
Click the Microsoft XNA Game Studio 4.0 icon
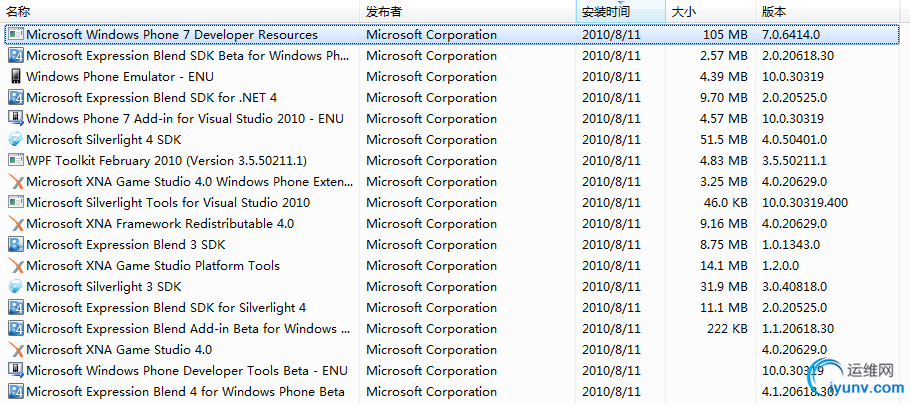point(16,349)
